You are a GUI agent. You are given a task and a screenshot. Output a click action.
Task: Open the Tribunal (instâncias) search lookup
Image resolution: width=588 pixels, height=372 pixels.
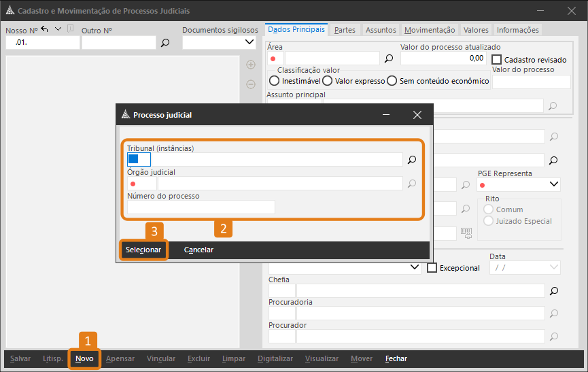point(411,160)
